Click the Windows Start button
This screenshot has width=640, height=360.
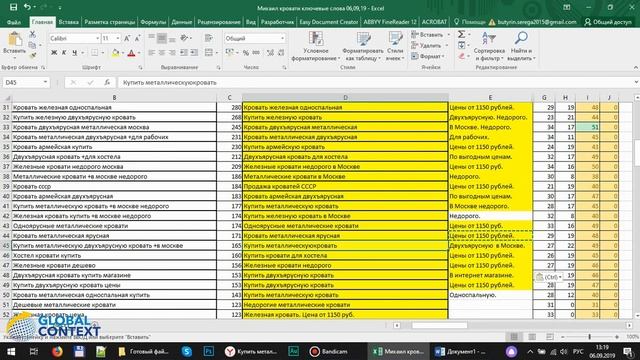[11, 351]
